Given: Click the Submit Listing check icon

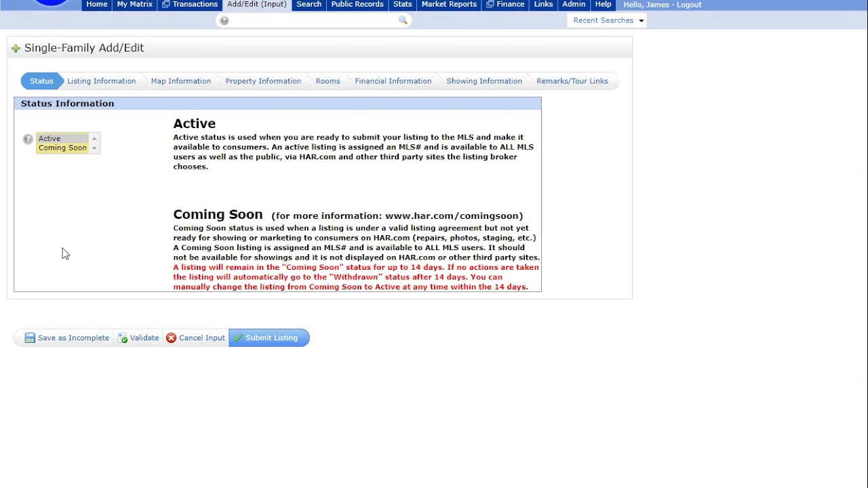Looking at the screenshot, I should pos(238,338).
